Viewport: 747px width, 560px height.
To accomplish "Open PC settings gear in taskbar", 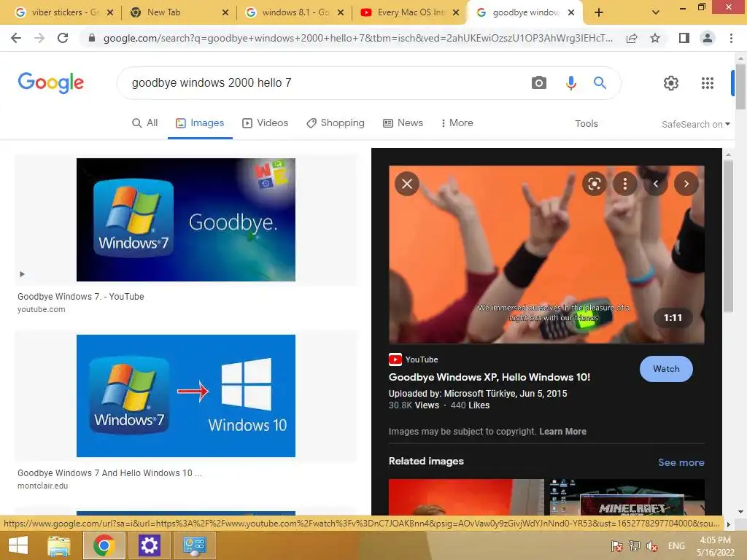I will [x=149, y=545].
